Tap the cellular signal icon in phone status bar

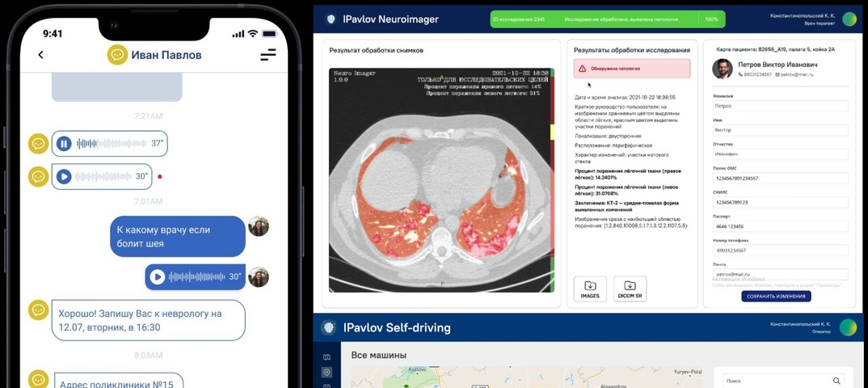pos(238,34)
